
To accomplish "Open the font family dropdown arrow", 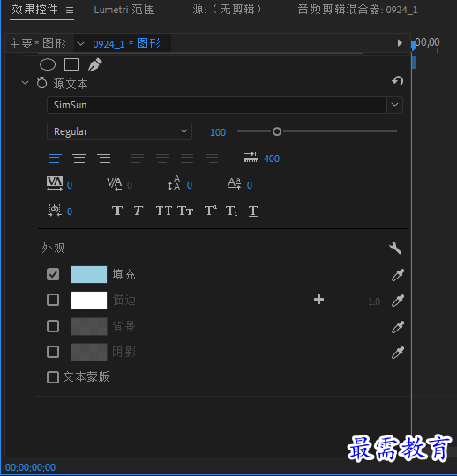I will [394, 105].
